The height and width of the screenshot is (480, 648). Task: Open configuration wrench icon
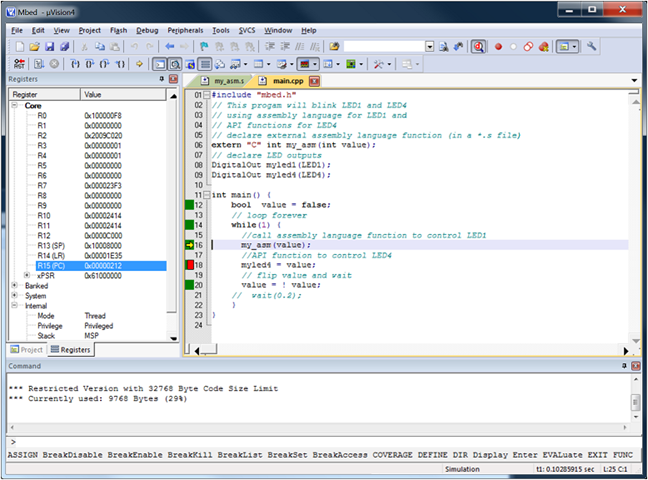[591, 47]
